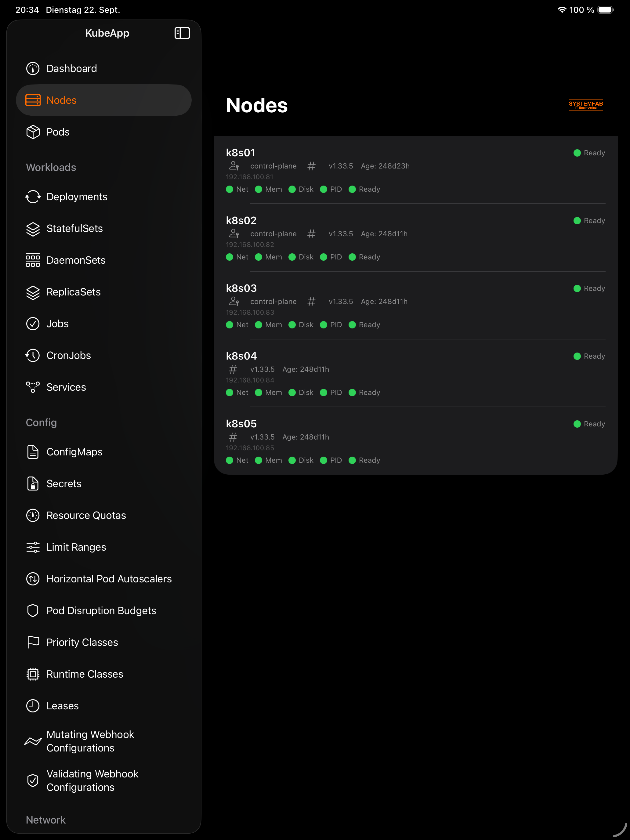Click IP address 192.168.100.84

[250, 380]
